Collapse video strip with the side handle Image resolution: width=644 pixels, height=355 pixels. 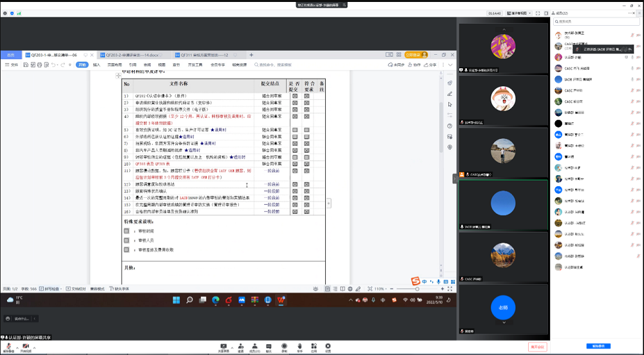[x=455, y=178]
